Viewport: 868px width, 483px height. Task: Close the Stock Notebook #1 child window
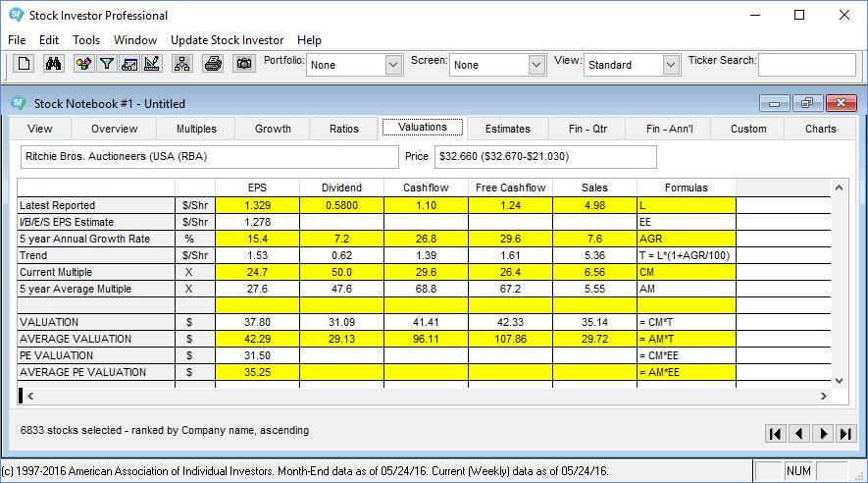click(841, 103)
